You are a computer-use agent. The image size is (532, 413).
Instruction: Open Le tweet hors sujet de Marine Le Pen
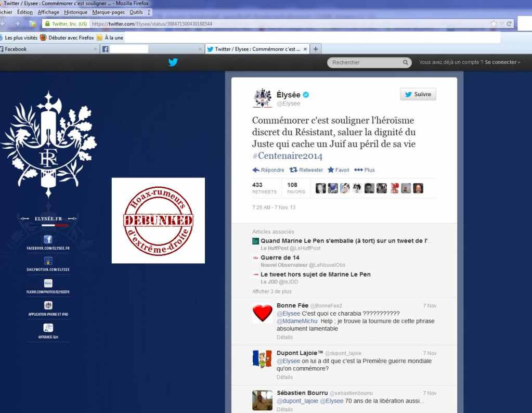[x=316, y=274]
